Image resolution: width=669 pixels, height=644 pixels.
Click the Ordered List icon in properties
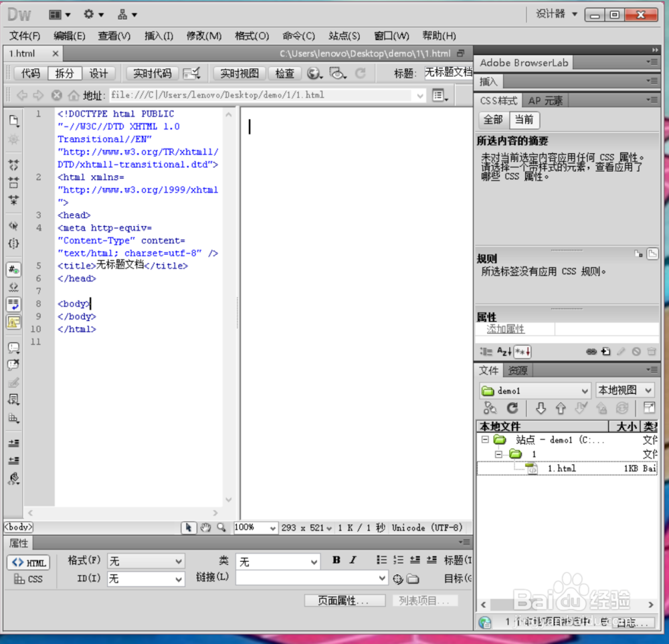[x=398, y=560]
